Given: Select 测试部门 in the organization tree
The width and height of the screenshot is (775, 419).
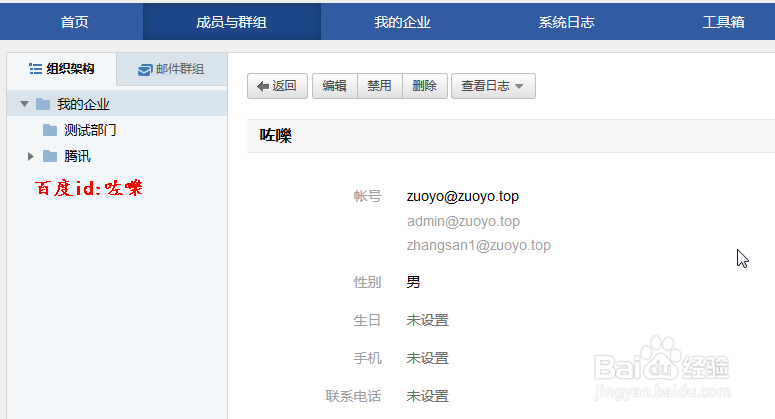Looking at the screenshot, I should (x=90, y=130).
